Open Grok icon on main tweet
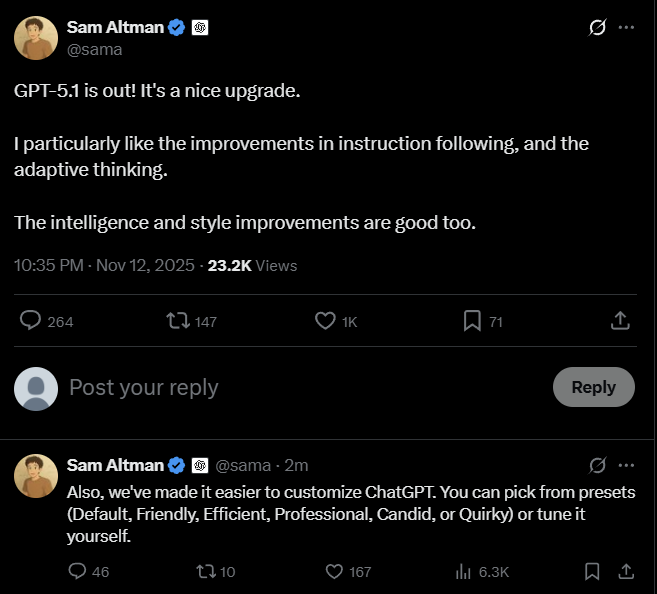 pos(598,28)
